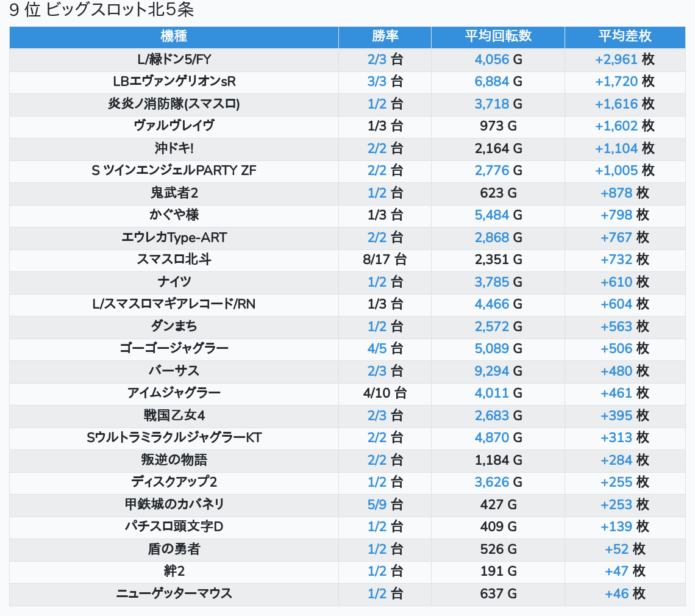Click the 6,884 G average spins value
Image resolution: width=695 pixels, height=616 pixels.
point(497,82)
